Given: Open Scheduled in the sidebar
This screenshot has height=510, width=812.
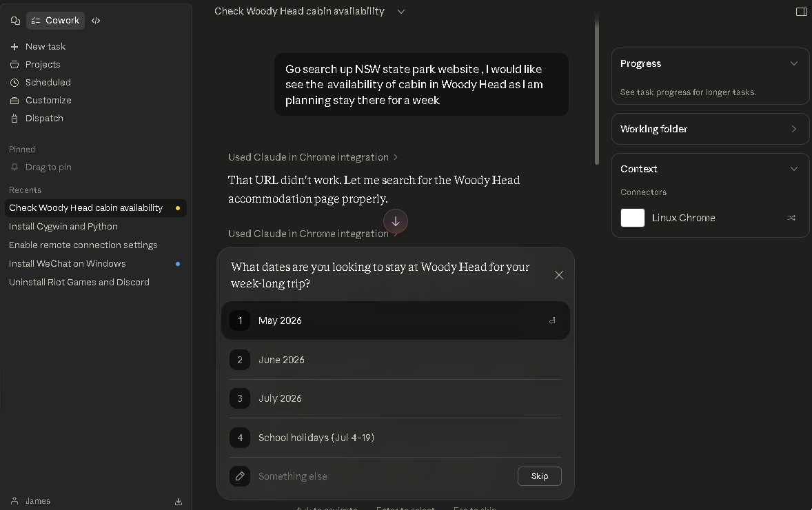Looking at the screenshot, I should tap(48, 83).
